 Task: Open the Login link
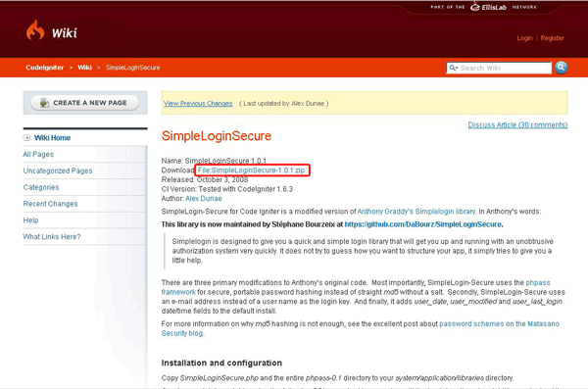coord(524,38)
